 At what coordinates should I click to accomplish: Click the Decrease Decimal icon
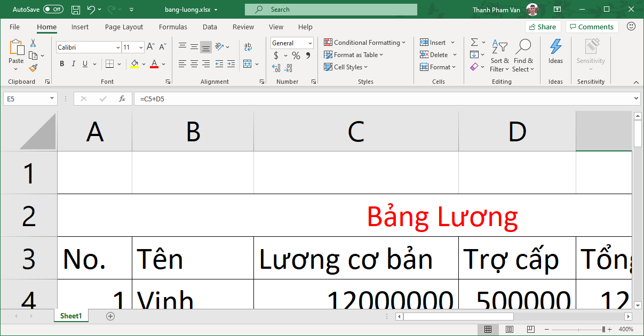[x=288, y=68]
